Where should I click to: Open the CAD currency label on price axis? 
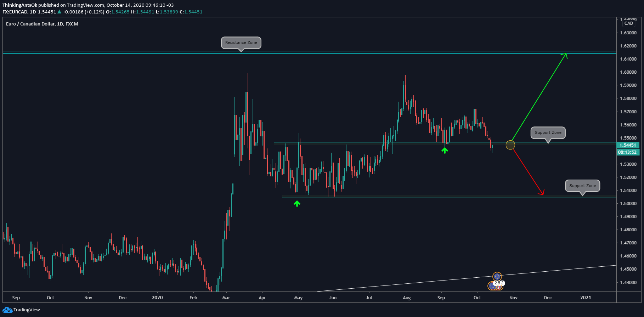click(629, 23)
